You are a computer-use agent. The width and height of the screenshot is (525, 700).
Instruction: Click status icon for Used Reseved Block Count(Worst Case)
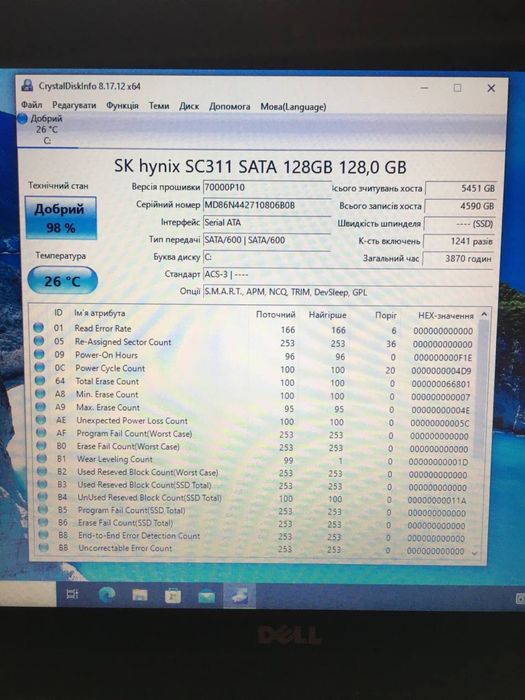42,471
